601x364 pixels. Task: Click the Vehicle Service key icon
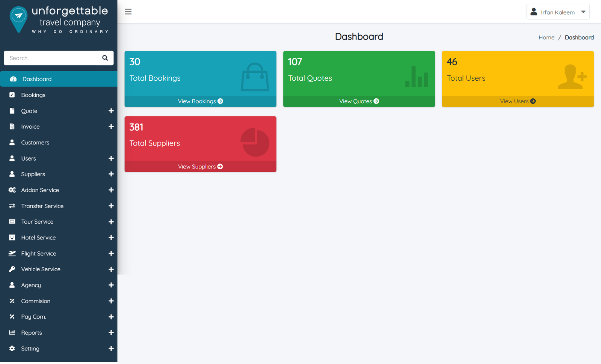pos(12,269)
